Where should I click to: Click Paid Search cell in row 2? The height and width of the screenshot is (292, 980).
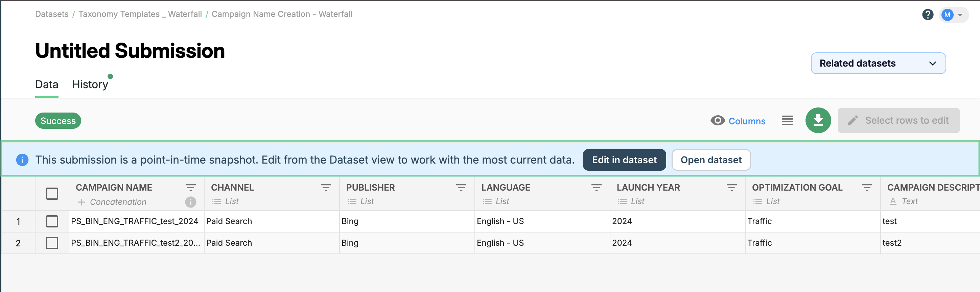(x=272, y=243)
